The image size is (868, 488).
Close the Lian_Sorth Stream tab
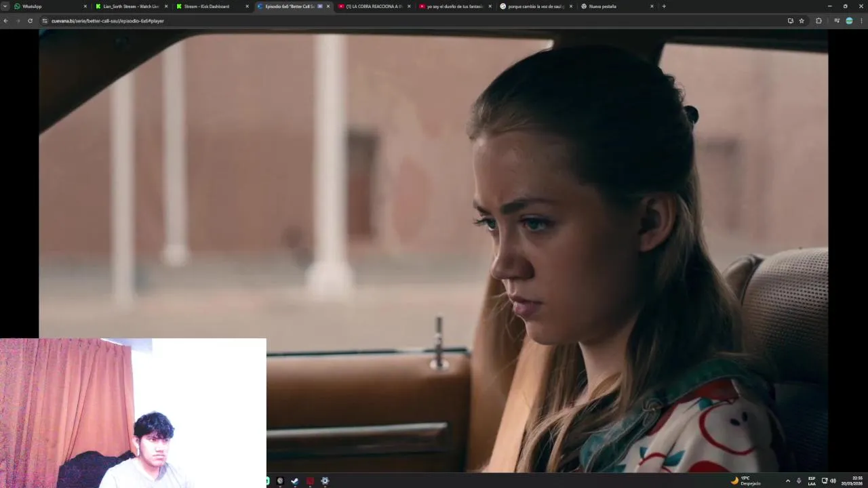coord(166,6)
